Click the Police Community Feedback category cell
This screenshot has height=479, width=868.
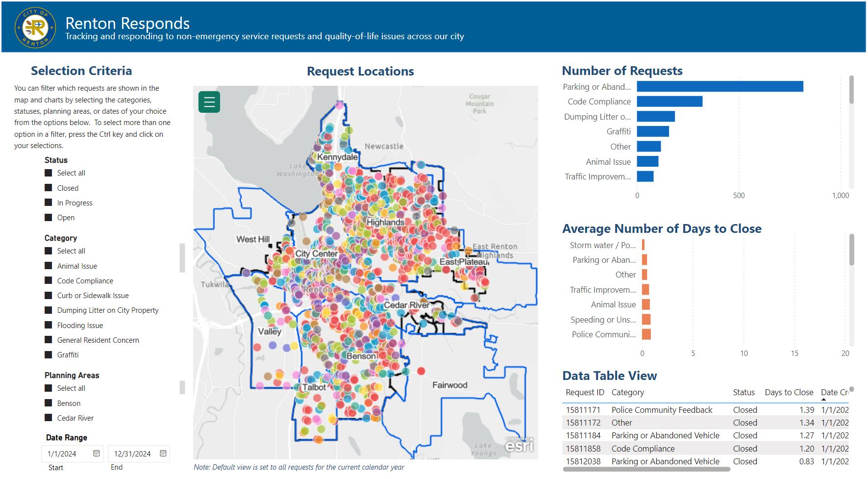click(662, 410)
